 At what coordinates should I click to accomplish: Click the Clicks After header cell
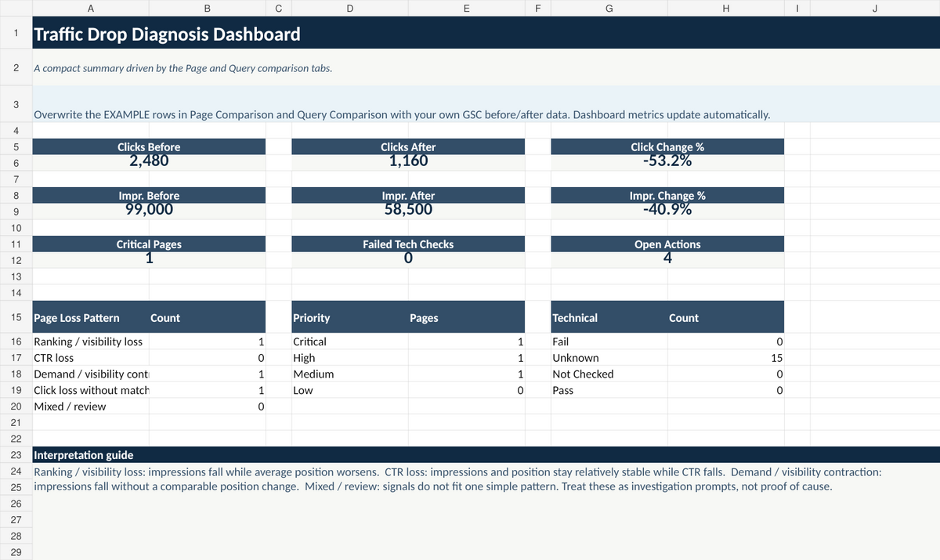[408, 147]
